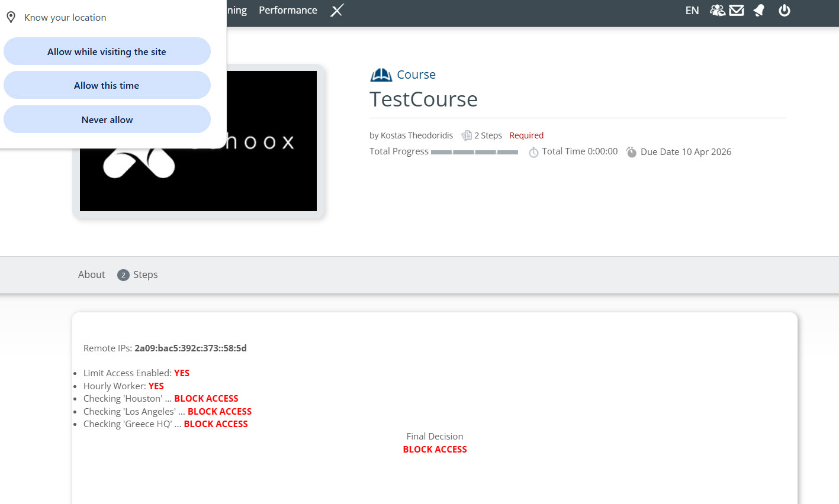Click the red Required label

[526, 135]
